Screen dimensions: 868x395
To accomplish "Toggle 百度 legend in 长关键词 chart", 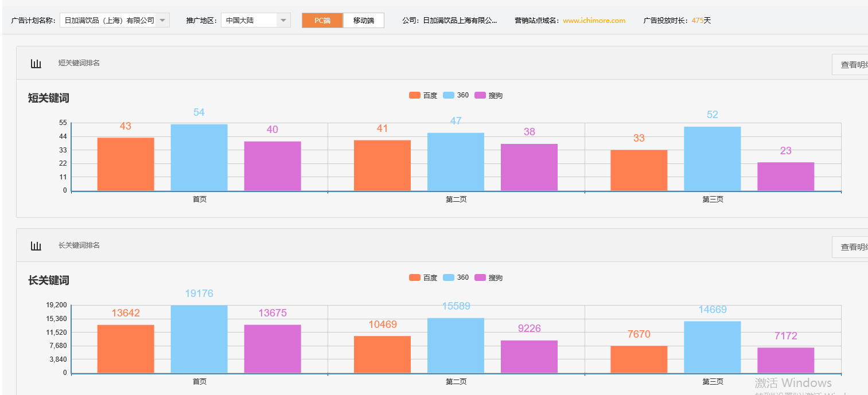I will [x=423, y=278].
